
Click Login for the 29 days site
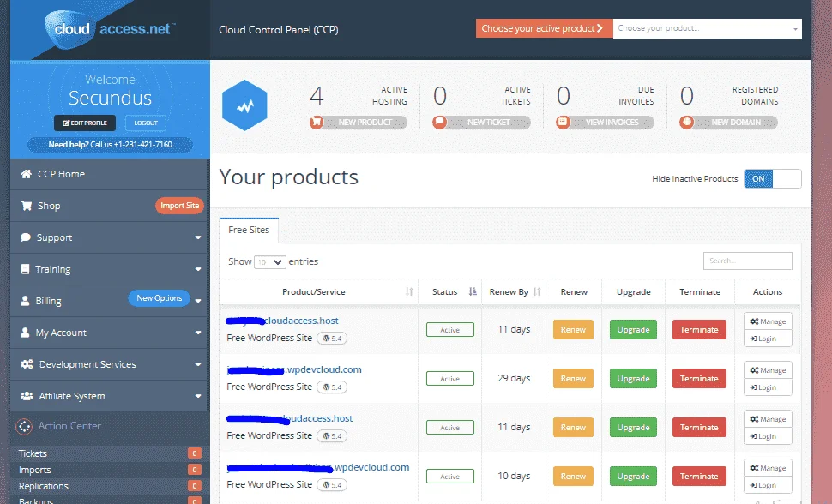(x=768, y=387)
